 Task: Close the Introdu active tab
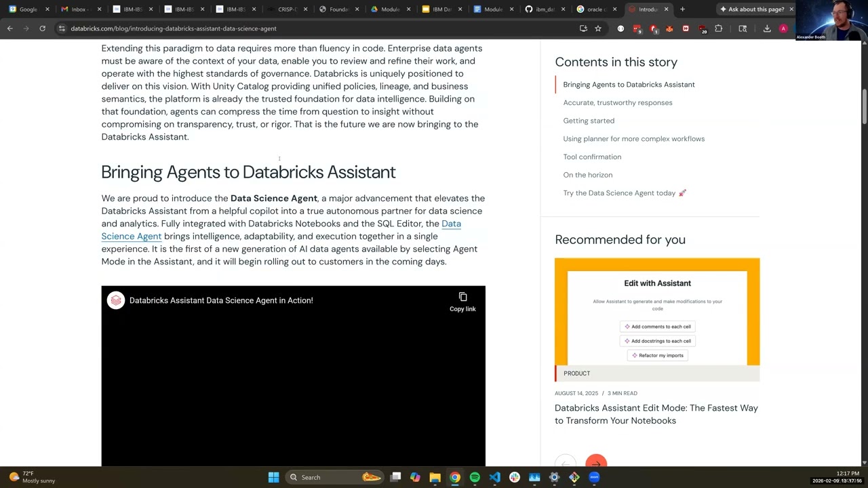tap(666, 9)
